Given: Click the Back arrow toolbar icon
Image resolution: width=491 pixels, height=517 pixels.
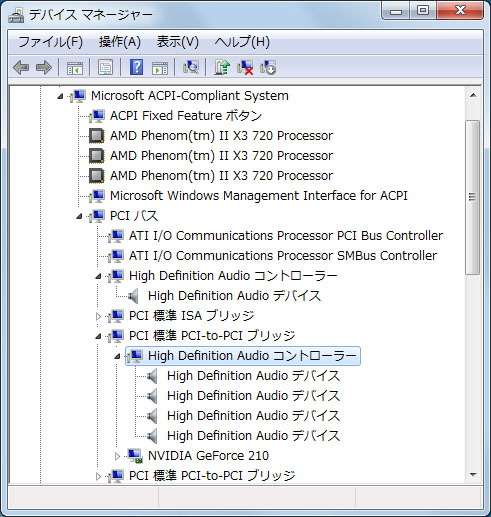Looking at the screenshot, I should [21, 67].
